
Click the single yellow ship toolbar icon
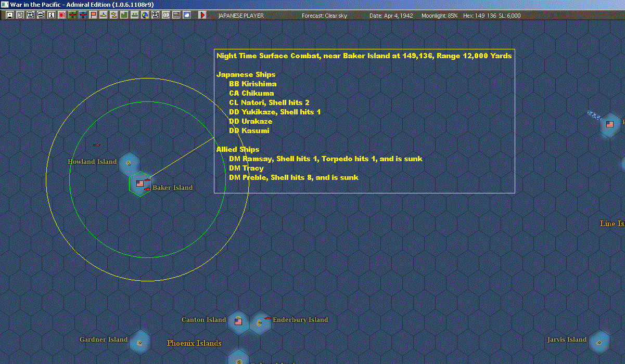tap(104, 15)
